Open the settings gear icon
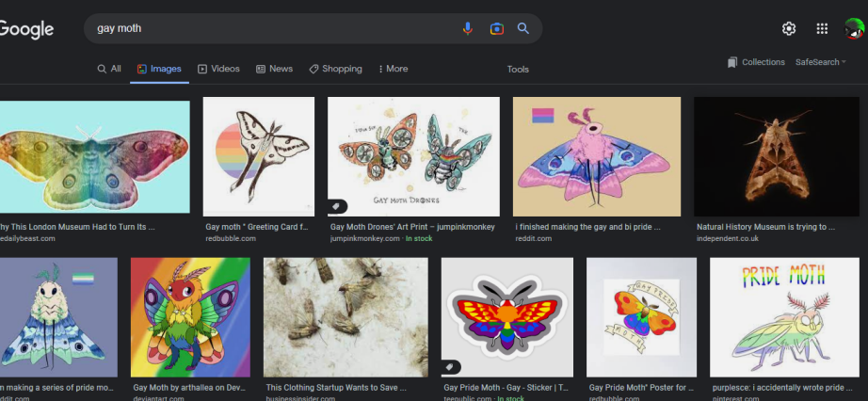Viewport: 868px width, 401px height. pyautogui.click(x=789, y=29)
